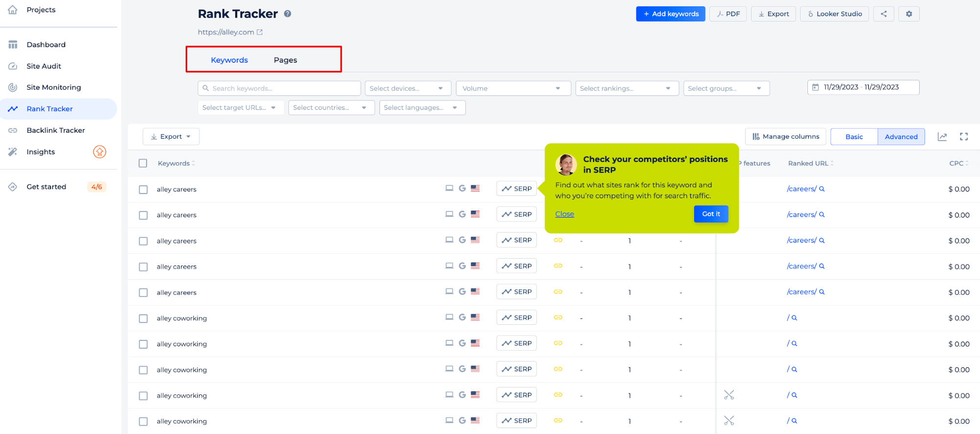Select the Basic view tab

(x=854, y=137)
